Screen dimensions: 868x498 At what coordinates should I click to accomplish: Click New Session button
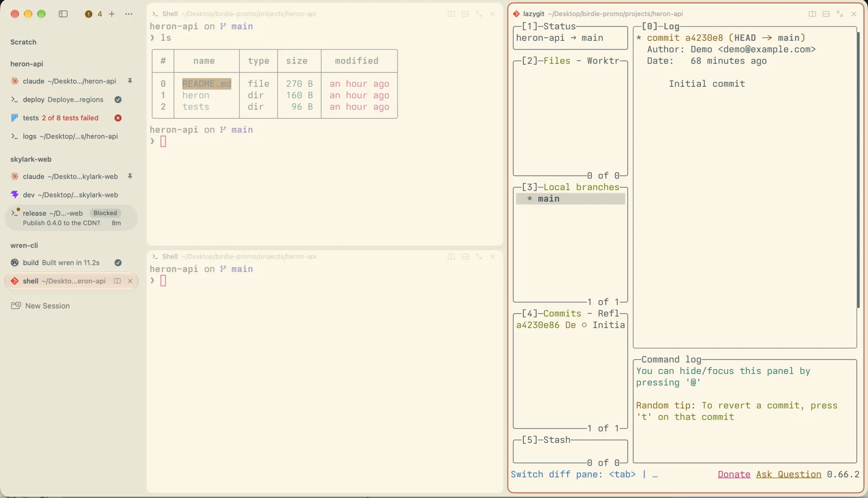40,306
